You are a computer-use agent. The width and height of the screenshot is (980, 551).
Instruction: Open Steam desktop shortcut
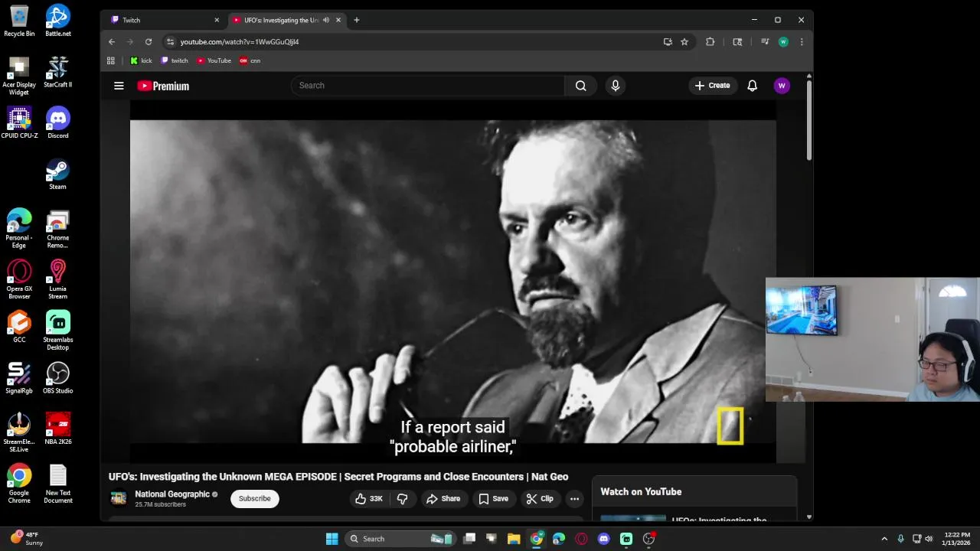(58, 174)
